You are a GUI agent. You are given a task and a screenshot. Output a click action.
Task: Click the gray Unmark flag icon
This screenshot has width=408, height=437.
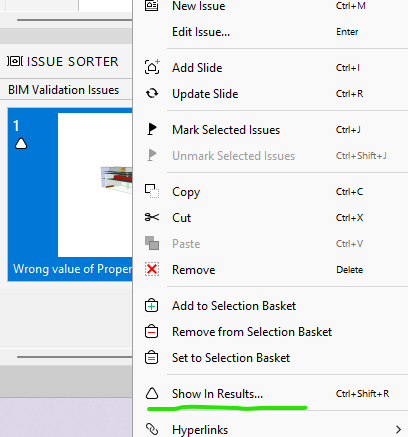[x=152, y=155]
